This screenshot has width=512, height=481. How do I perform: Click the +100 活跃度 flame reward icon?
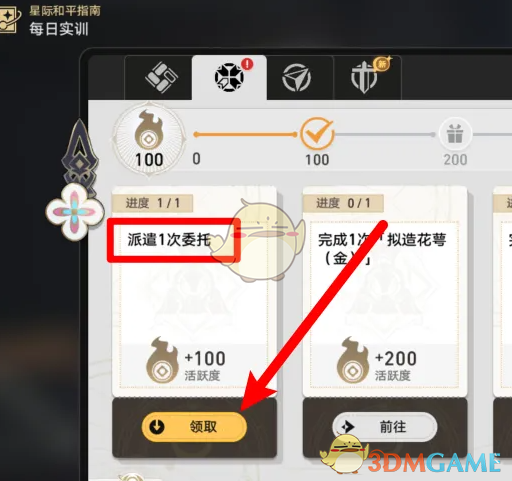(x=162, y=361)
